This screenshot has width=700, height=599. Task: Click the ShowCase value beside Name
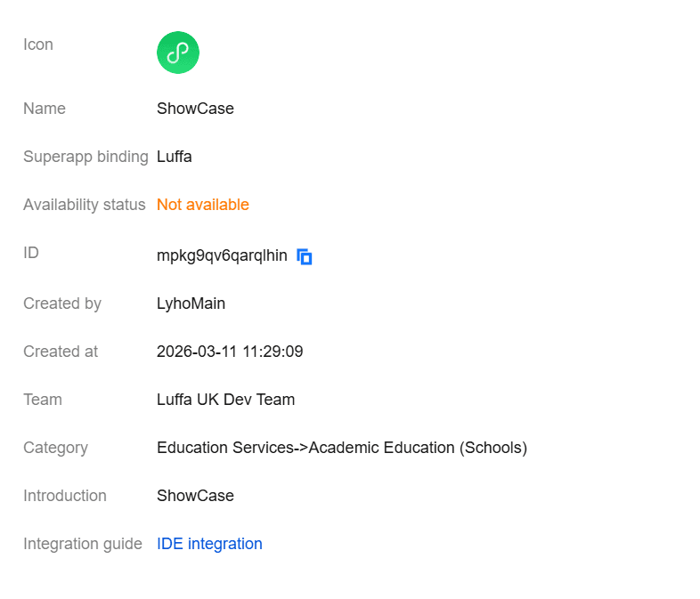(x=195, y=109)
